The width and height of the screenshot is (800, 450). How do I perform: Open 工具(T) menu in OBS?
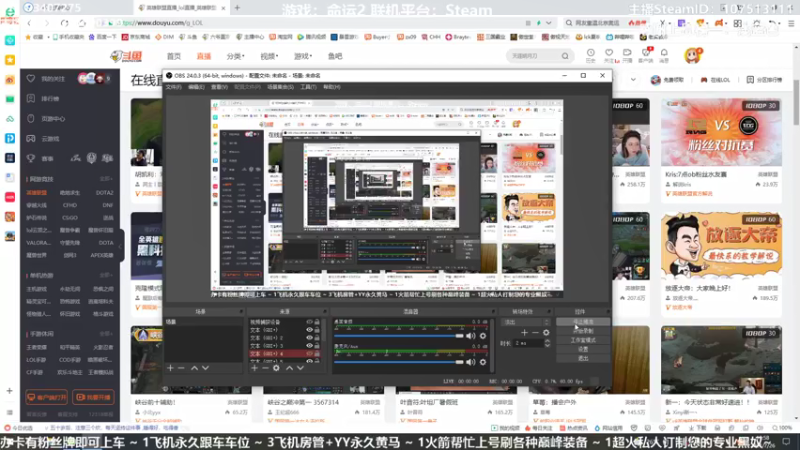click(x=308, y=87)
